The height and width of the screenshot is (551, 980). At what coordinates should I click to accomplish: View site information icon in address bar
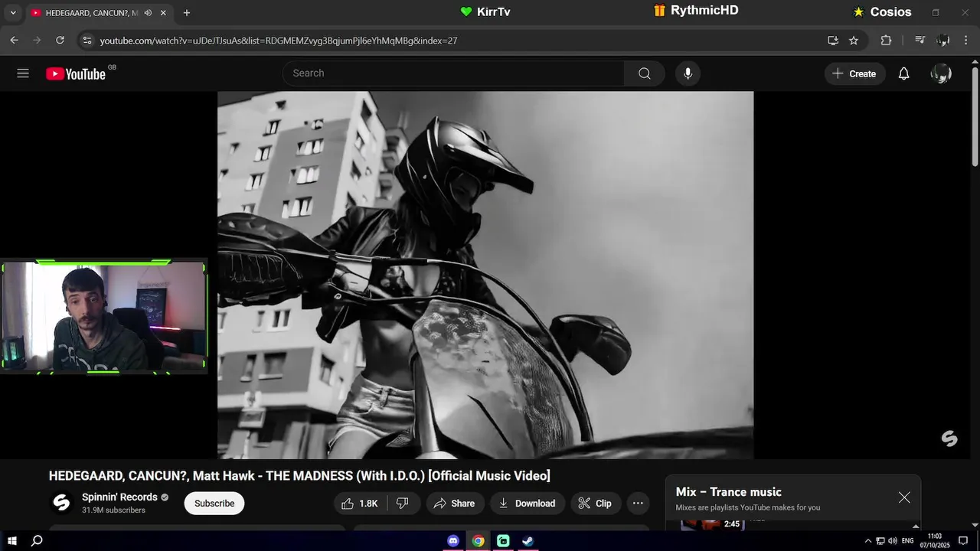point(87,40)
